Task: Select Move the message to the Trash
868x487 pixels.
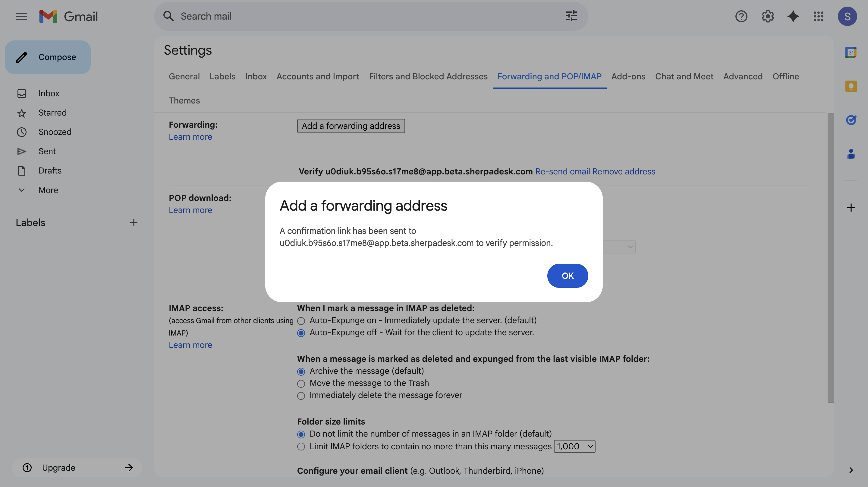Action: [301, 384]
